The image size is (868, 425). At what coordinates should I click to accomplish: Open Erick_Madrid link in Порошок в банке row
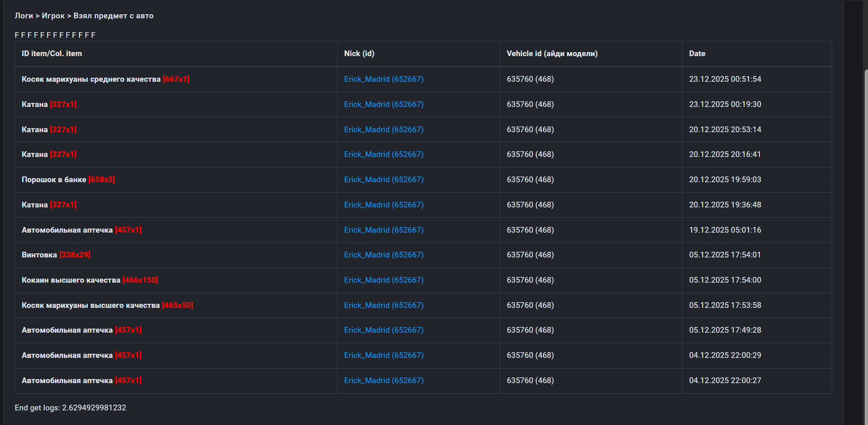point(384,180)
